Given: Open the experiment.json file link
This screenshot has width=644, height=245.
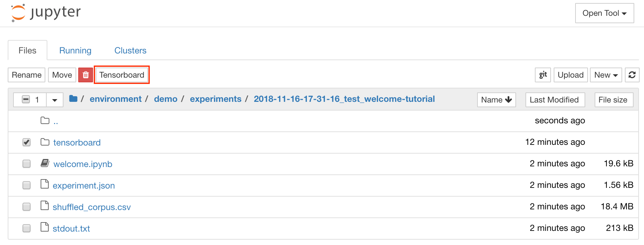Looking at the screenshot, I should tap(84, 186).
